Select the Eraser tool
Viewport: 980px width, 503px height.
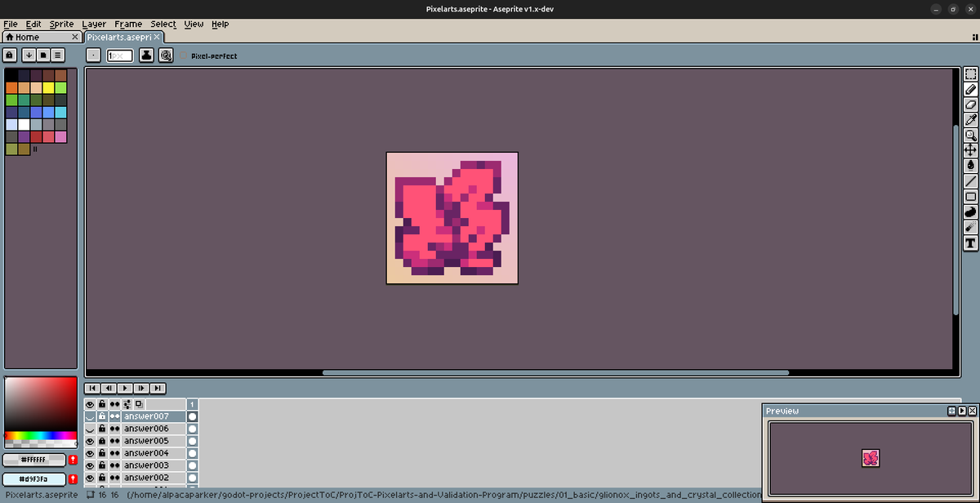pyautogui.click(x=970, y=105)
